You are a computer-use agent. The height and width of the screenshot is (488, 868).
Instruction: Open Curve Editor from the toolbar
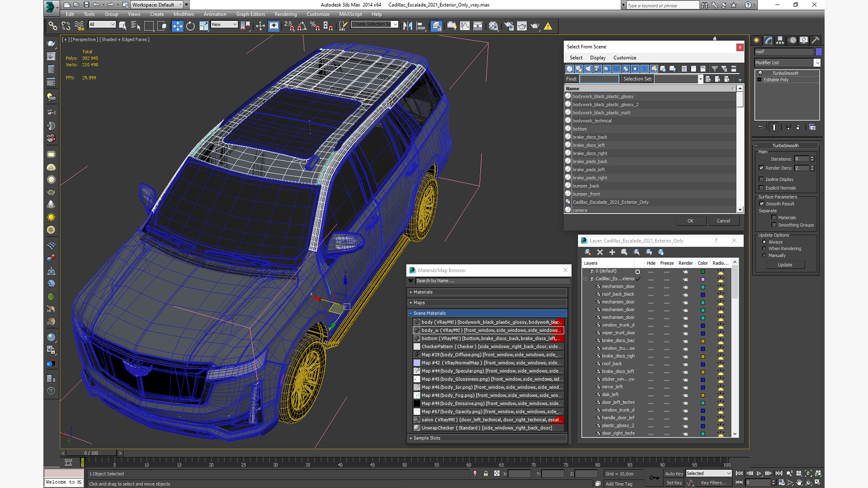pos(465,26)
